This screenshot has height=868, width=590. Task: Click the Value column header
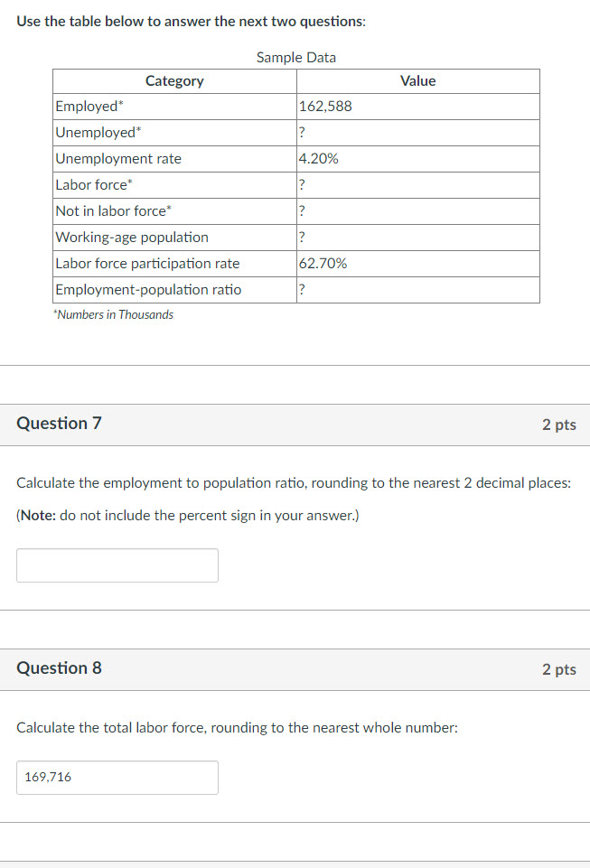pyautogui.click(x=417, y=81)
